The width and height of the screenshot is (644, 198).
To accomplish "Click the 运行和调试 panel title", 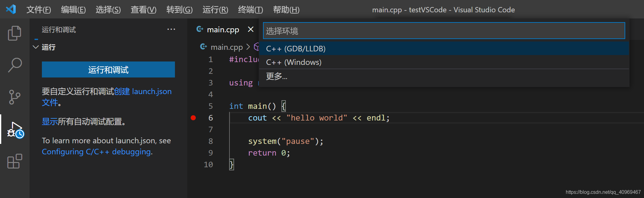I will point(59,30).
